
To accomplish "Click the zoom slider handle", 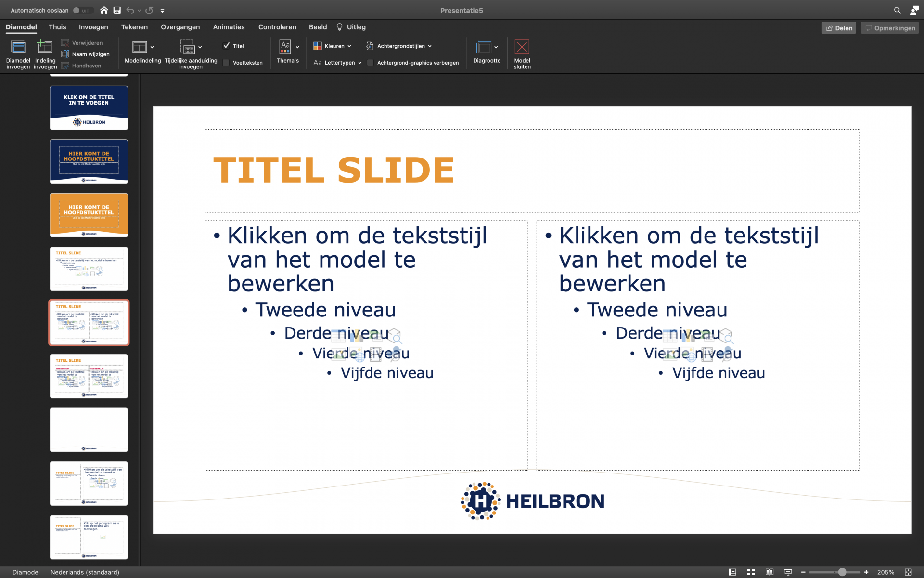I will click(x=842, y=572).
